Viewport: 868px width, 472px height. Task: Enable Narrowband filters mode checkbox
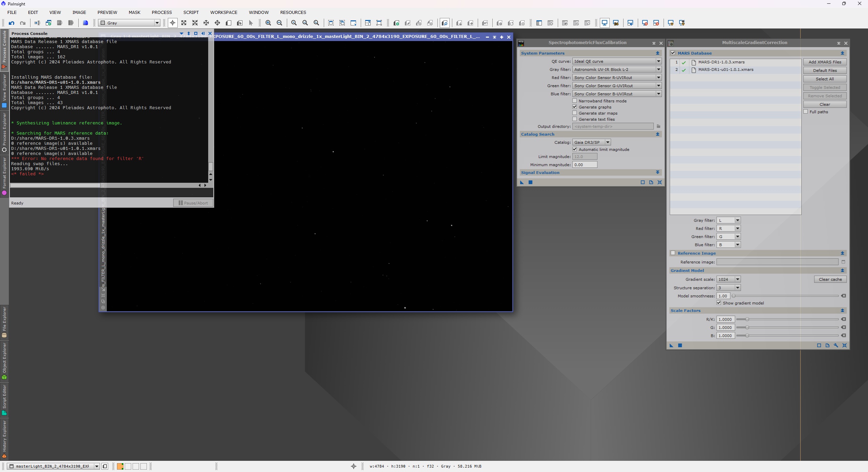[575, 101]
